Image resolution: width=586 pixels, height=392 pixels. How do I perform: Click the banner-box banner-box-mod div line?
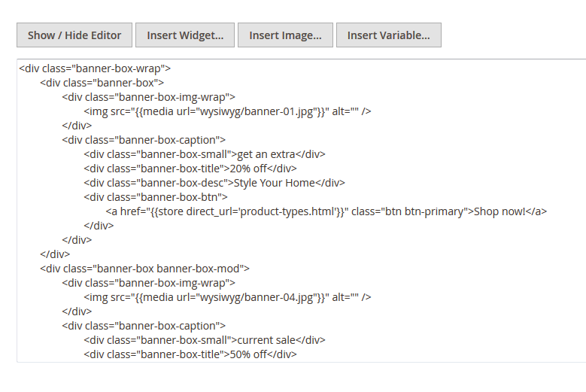[144, 269]
